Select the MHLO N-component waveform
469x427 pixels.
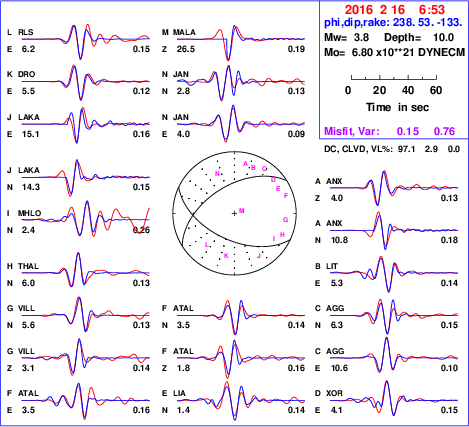coord(86,218)
